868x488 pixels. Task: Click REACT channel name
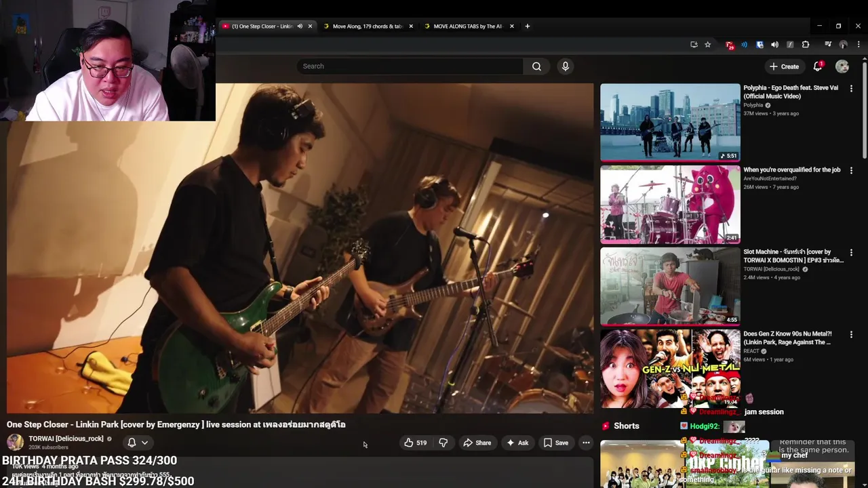click(751, 351)
